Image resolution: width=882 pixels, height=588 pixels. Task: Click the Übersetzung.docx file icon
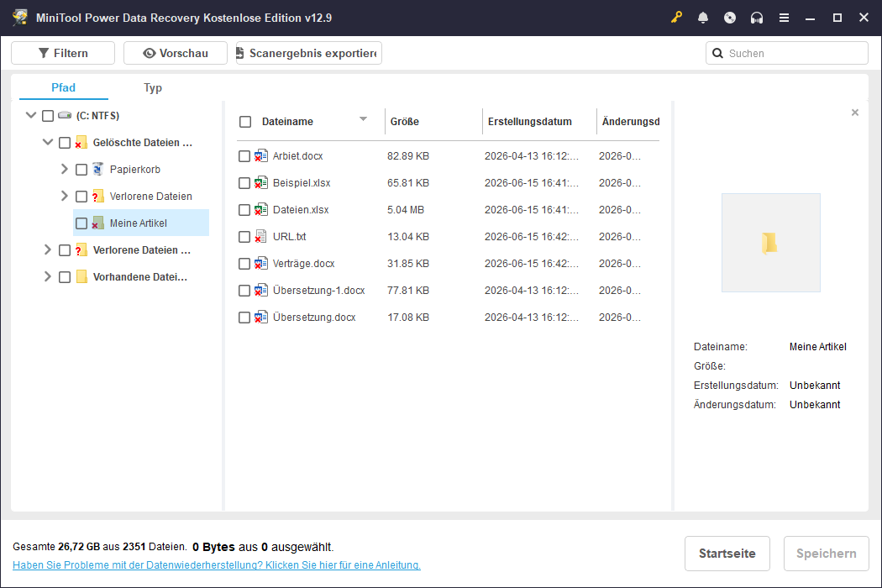(x=260, y=318)
